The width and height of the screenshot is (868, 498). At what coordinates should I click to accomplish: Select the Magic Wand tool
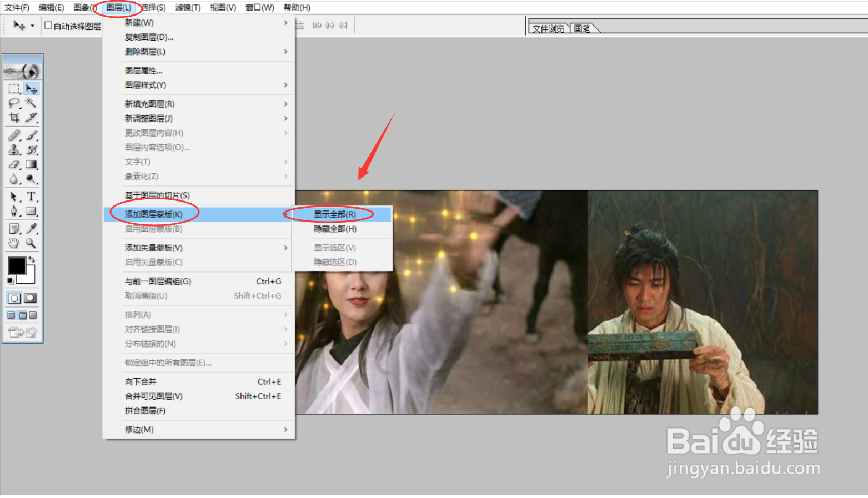[31, 103]
